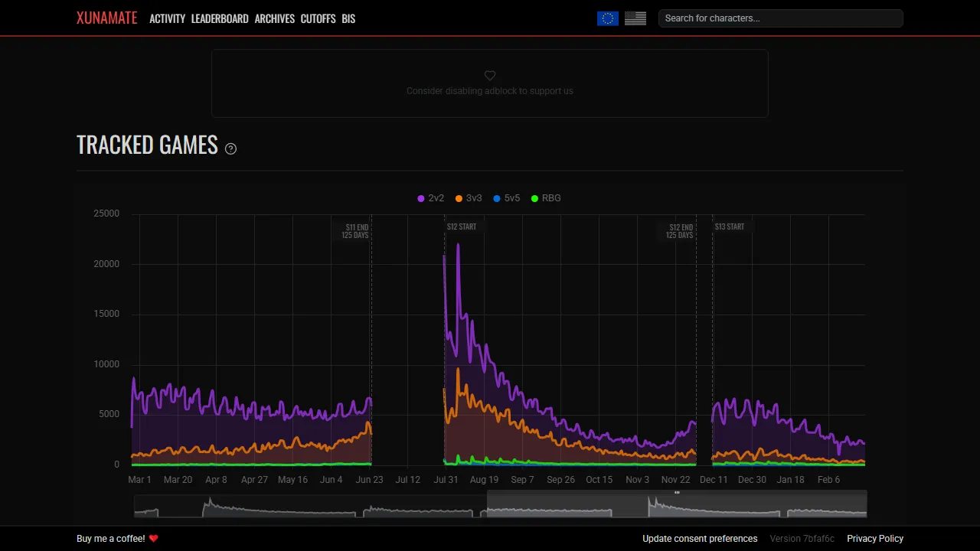The width and height of the screenshot is (980, 551).
Task: Toggle the 5v5 legend entry
Action: point(506,197)
